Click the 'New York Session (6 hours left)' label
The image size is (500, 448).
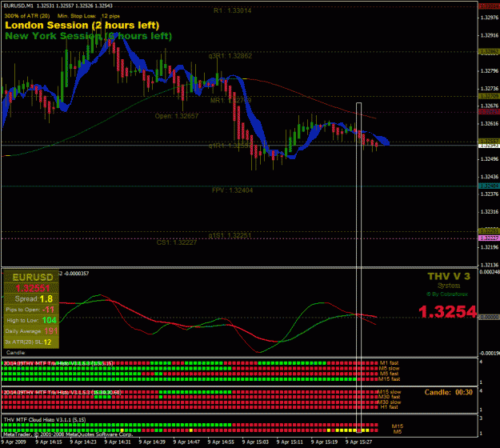[x=88, y=36]
